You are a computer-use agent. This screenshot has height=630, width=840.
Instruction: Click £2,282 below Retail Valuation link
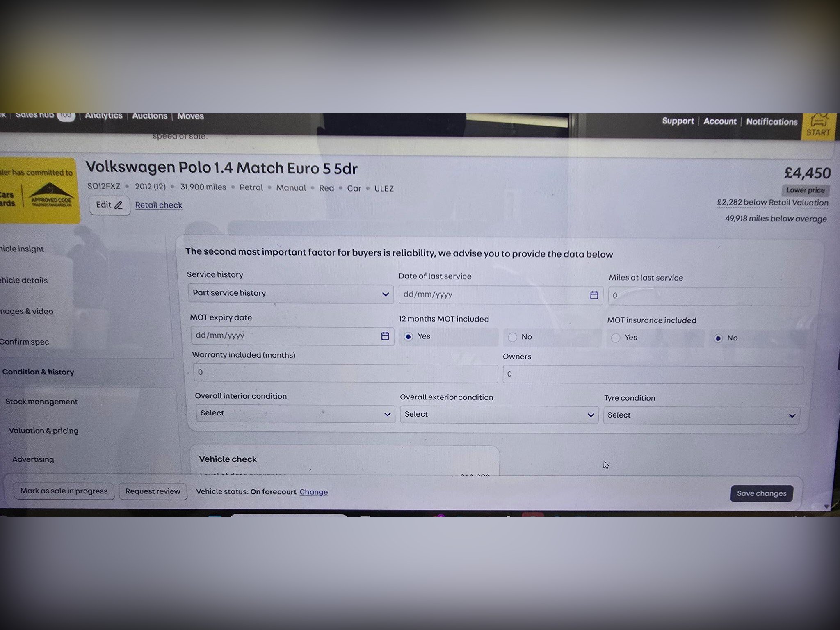tap(773, 203)
